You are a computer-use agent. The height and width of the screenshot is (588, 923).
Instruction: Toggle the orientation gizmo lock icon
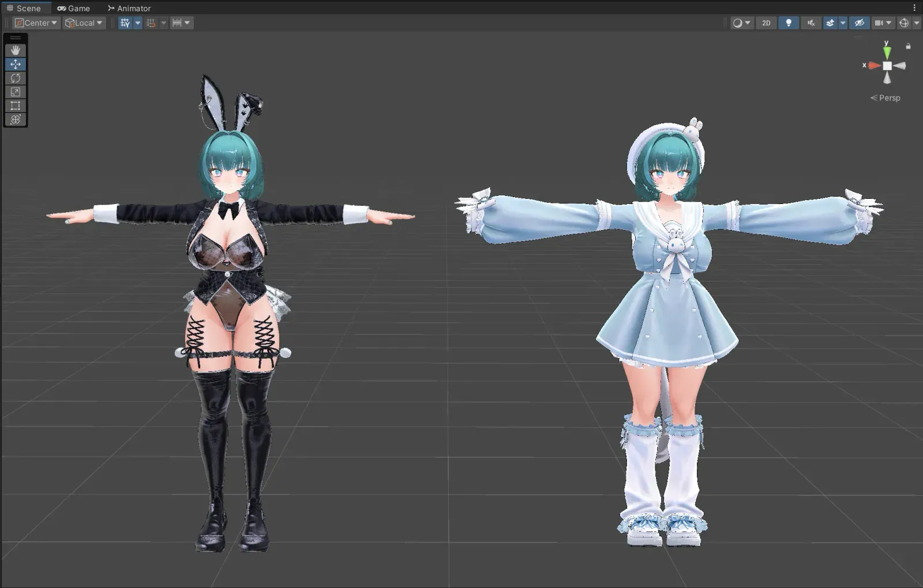click(908, 46)
